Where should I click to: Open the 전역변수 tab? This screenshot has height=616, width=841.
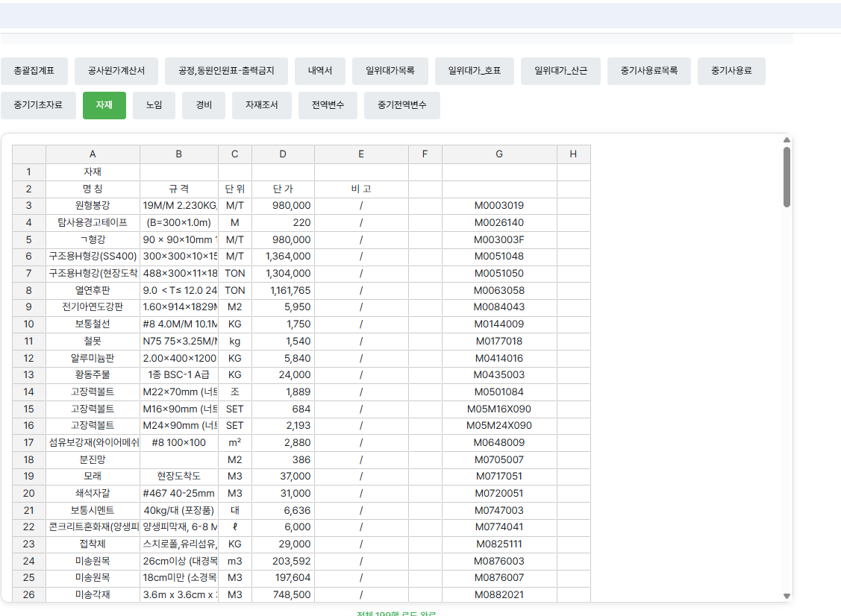click(328, 105)
